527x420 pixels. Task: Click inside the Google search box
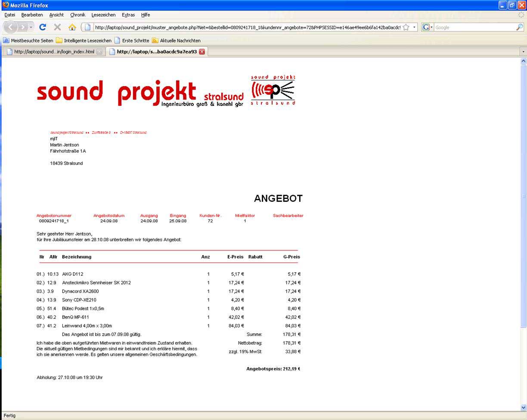[x=474, y=28]
